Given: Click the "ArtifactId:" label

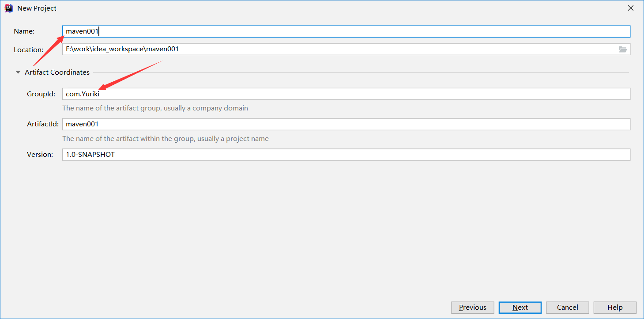Looking at the screenshot, I should [x=43, y=125].
